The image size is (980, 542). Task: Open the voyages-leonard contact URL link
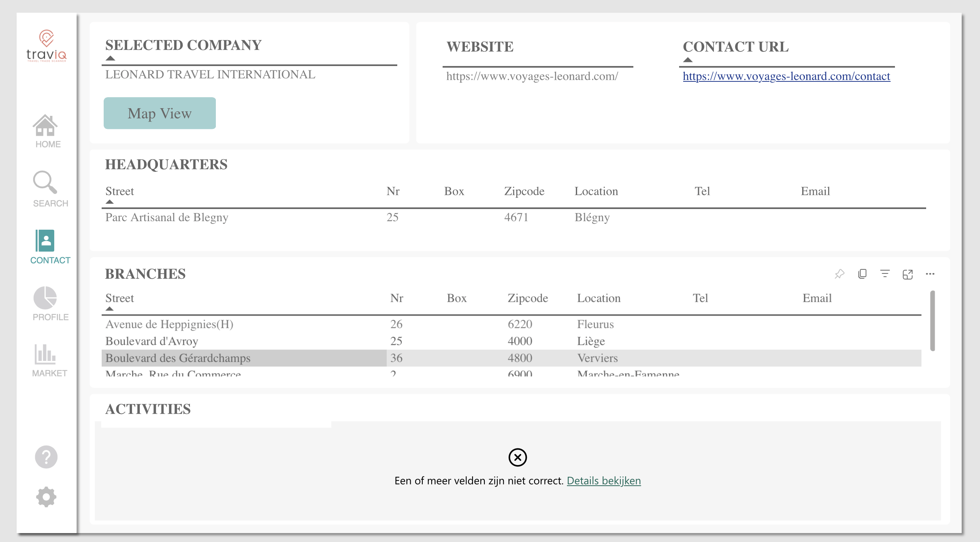pyautogui.click(x=786, y=76)
